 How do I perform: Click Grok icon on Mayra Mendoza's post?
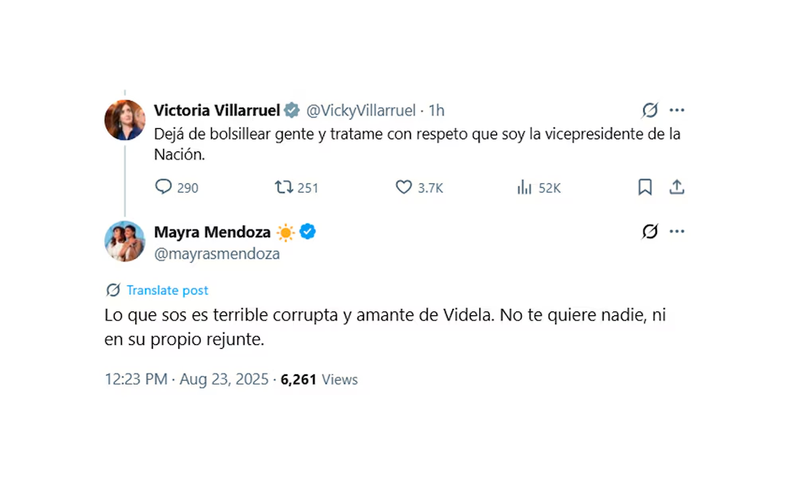click(650, 232)
